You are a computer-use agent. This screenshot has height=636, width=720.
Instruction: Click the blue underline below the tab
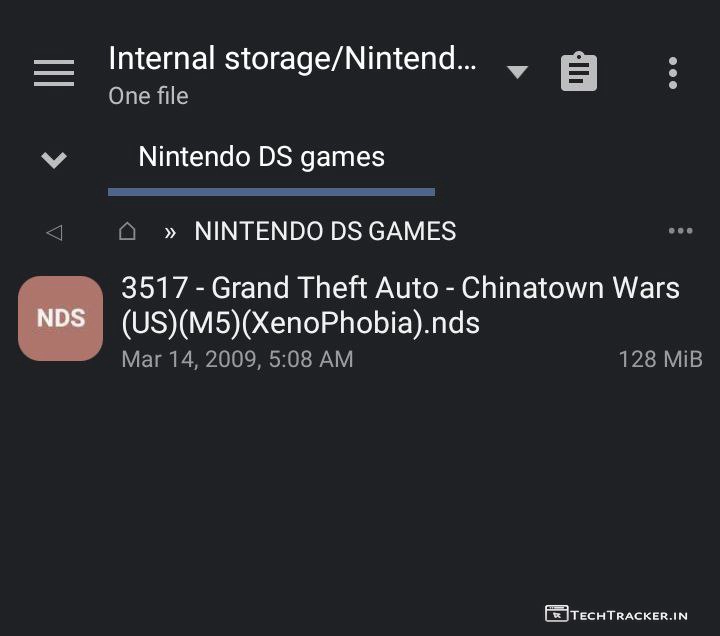[271, 191]
